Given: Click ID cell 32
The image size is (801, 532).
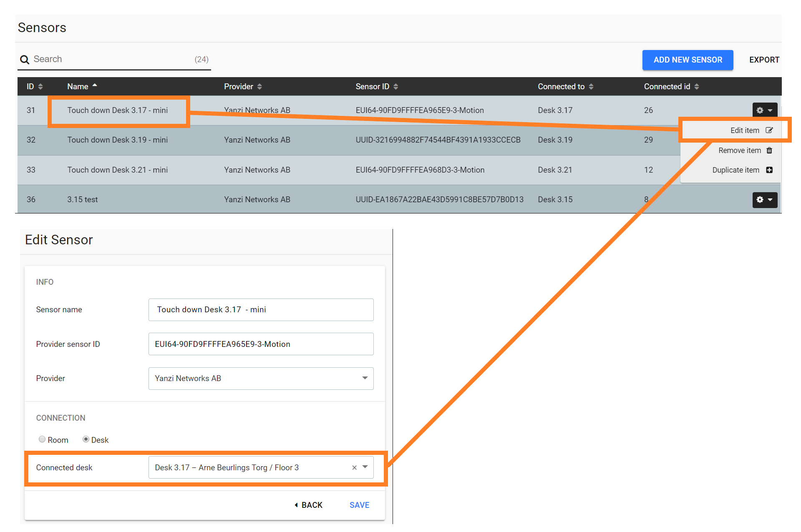Looking at the screenshot, I should pyautogui.click(x=31, y=140).
